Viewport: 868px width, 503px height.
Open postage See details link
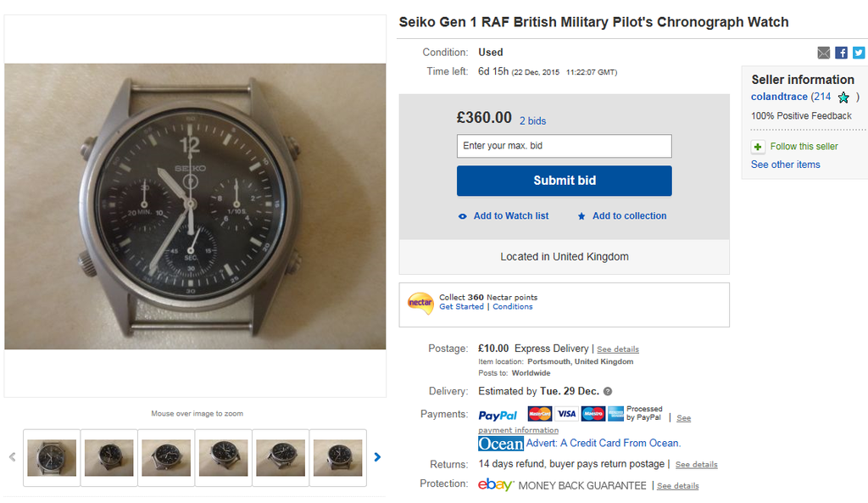[618, 349]
